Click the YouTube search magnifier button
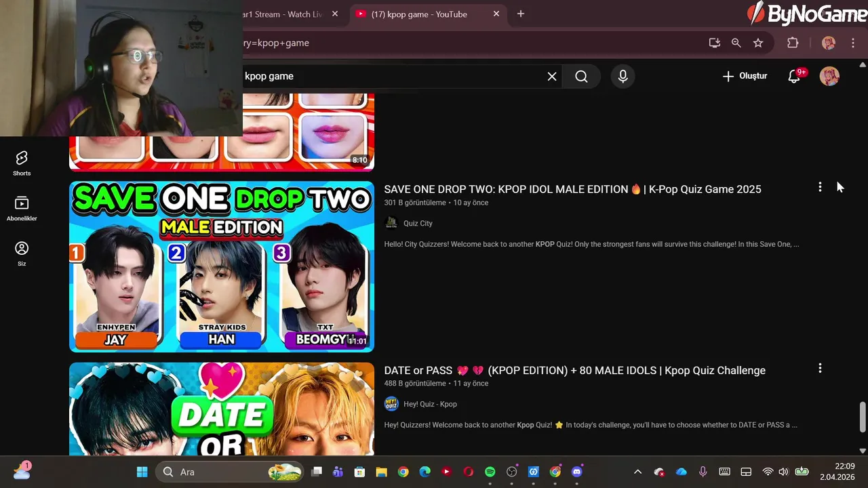Viewport: 868px width, 488px height. coord(581,77)
